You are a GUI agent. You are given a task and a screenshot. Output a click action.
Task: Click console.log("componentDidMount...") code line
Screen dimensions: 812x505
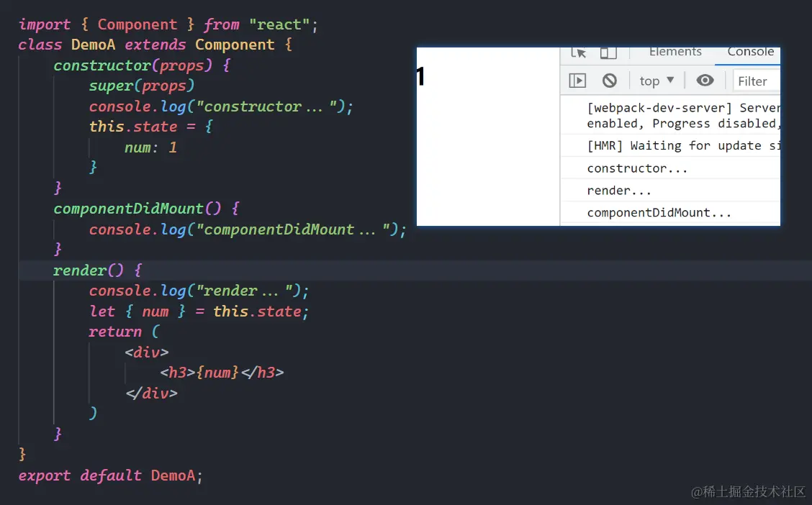(x=248, y=229)
